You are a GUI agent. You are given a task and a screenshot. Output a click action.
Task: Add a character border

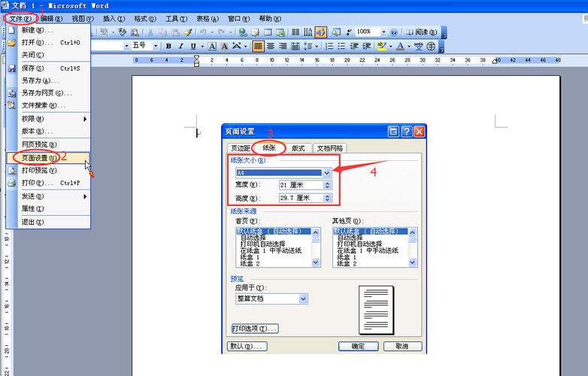tap(212, 46)
